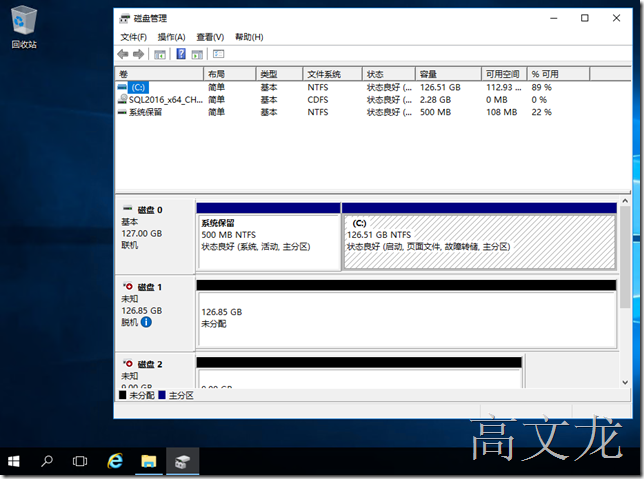Sort by the 类型 column header

279,74
